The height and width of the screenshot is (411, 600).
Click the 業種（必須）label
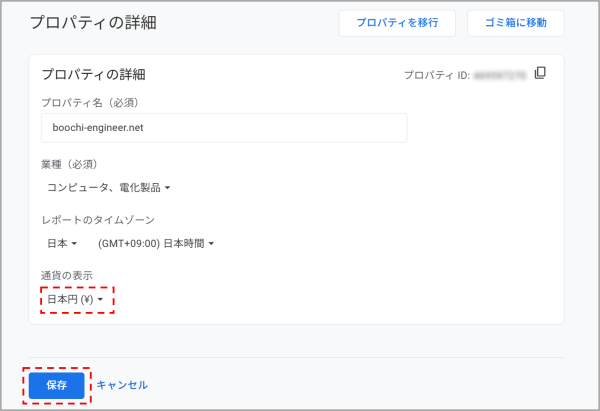click(x=70, y=165)
